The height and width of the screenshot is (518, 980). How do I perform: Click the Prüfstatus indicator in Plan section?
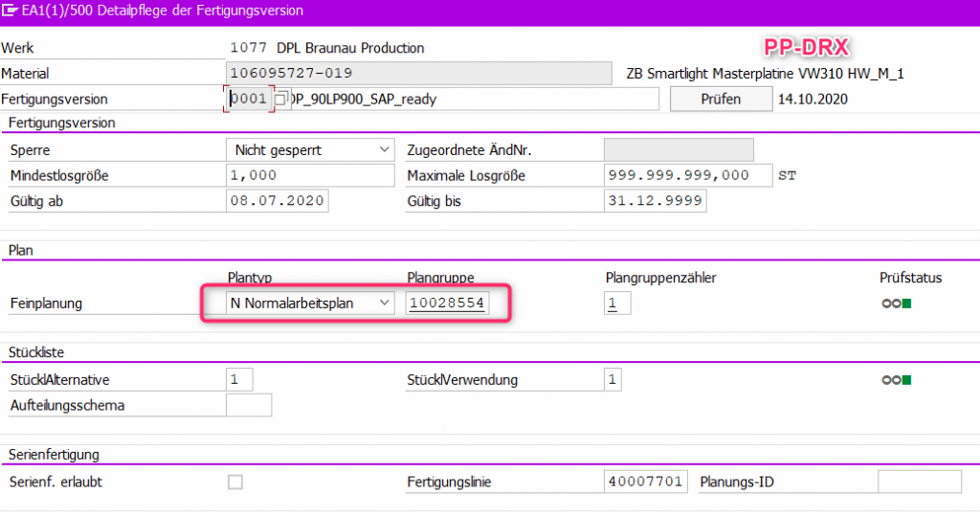897,304
